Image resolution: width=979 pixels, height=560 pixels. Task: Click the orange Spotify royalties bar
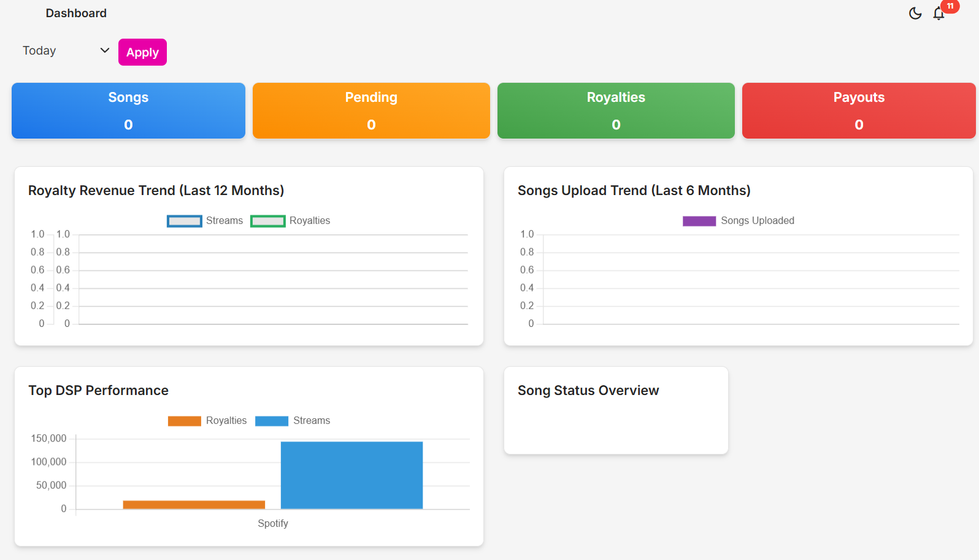pos(194,505)
